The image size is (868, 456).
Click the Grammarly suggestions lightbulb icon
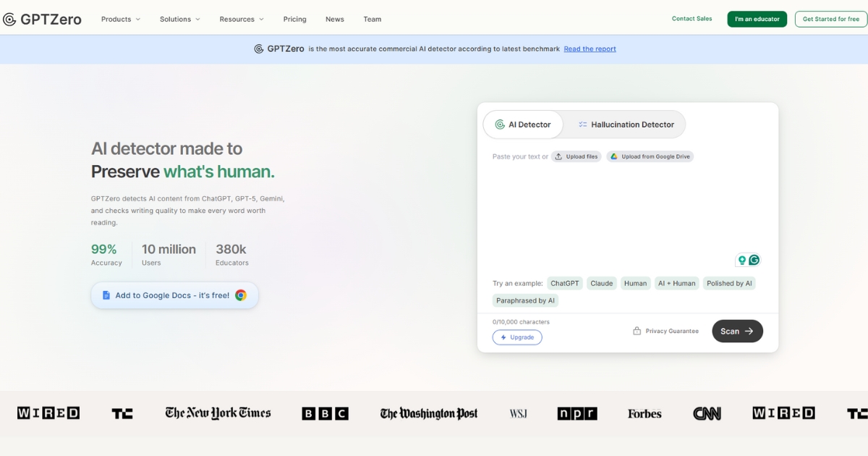coord(741,260)
